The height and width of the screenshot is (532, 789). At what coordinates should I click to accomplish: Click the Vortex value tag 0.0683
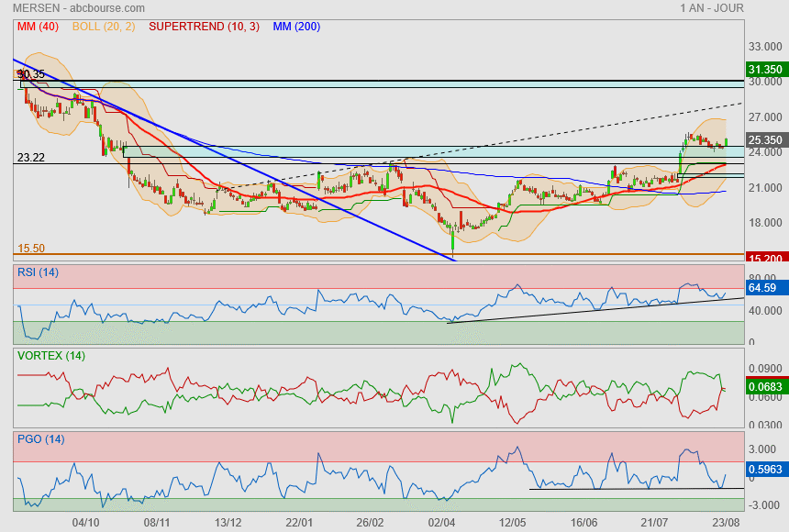[x=764, y=387]
